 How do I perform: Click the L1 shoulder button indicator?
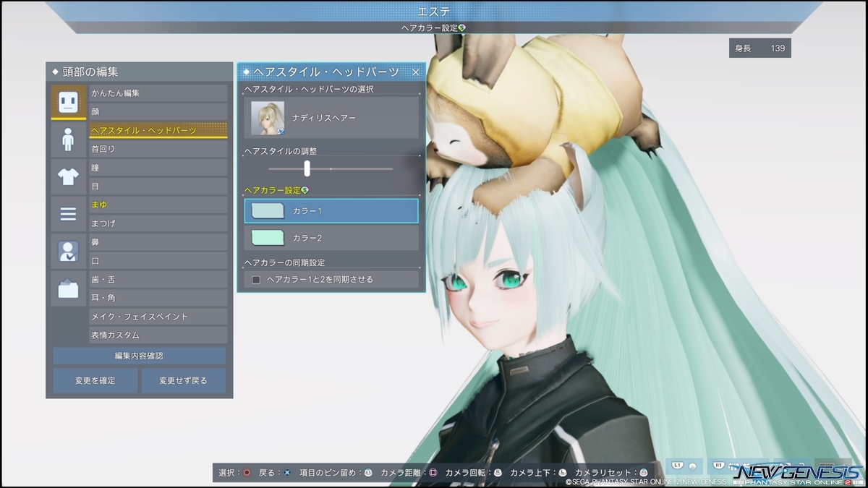point(678,466)
